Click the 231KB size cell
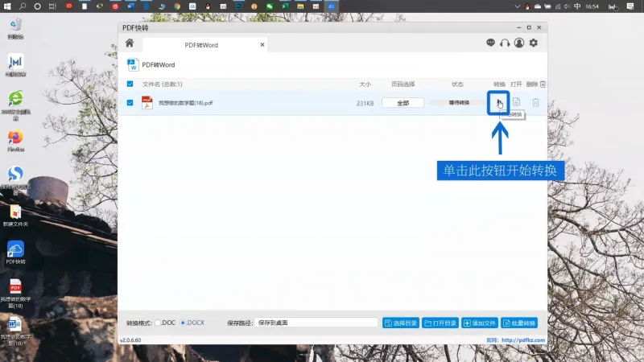The height and width of the screenshot is (362, 644). coord(365,103)
